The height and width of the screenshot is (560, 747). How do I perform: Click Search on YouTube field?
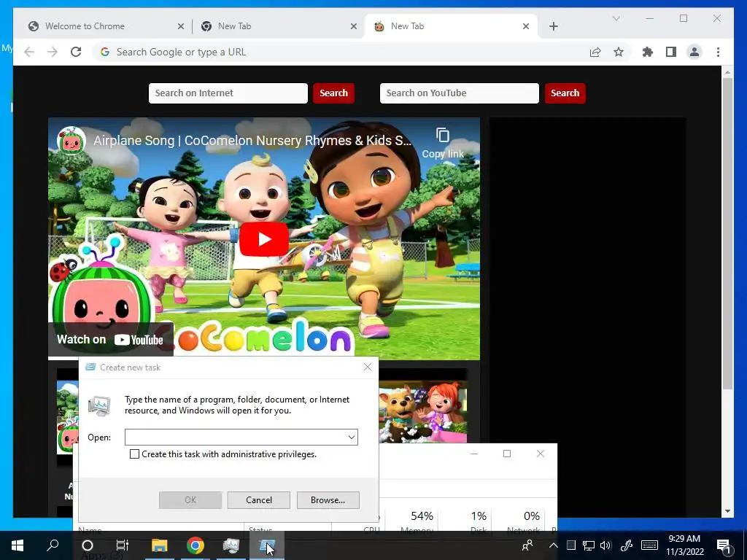[460, 93]
